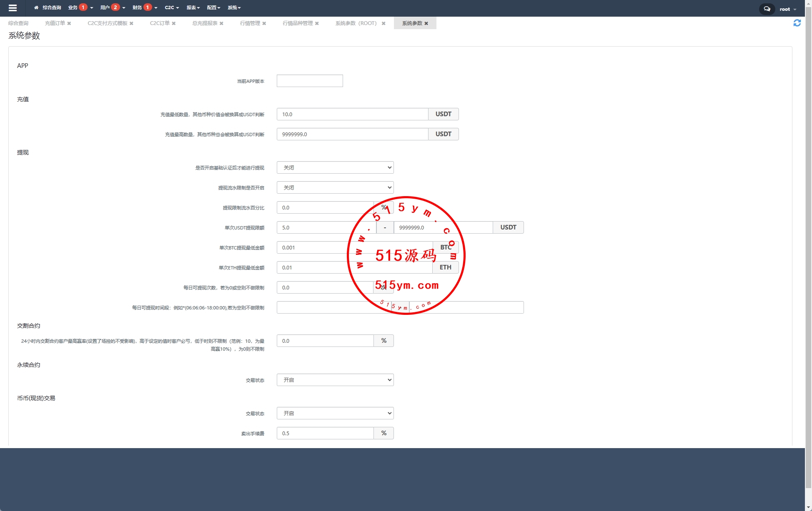The width and height of the screenshot is (812, 511).
Task: Click the 当前APP版本 input field
Action: (309, 81)
